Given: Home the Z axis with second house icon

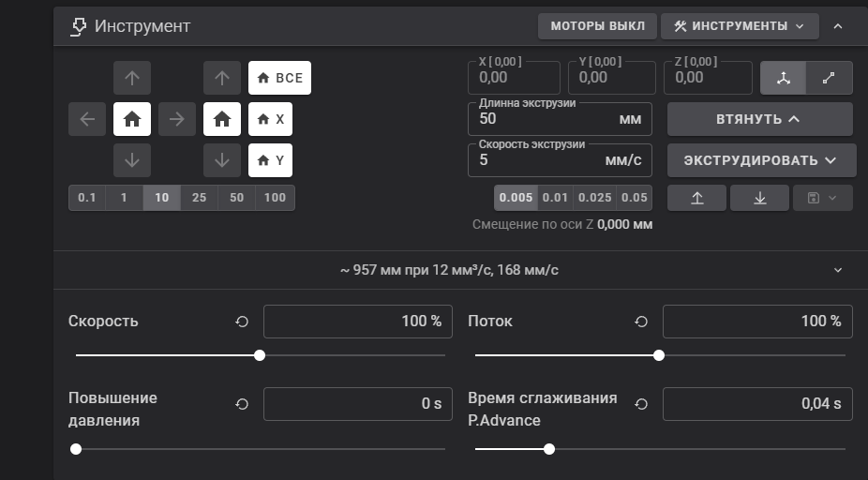Looking at the screenshot, I should 222,119.
